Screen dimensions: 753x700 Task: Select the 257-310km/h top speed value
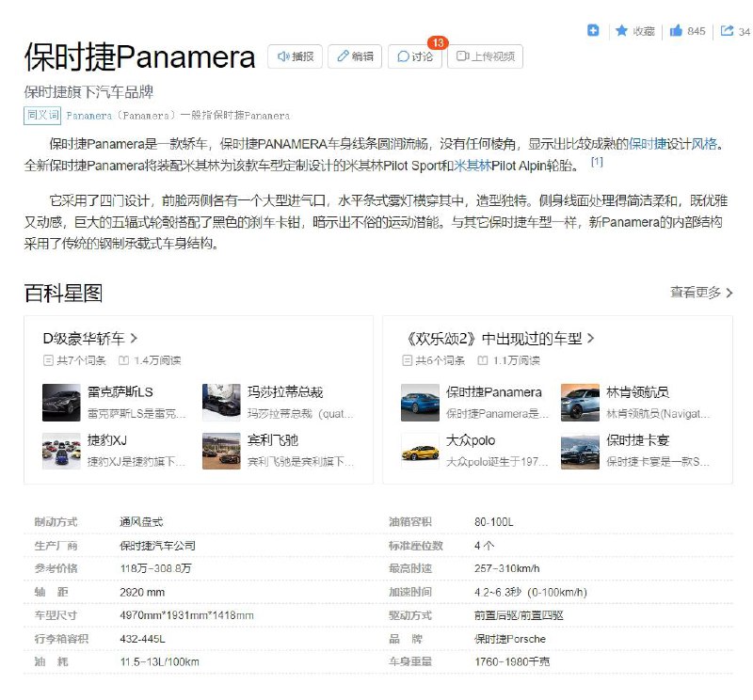(x=507, y=568)
